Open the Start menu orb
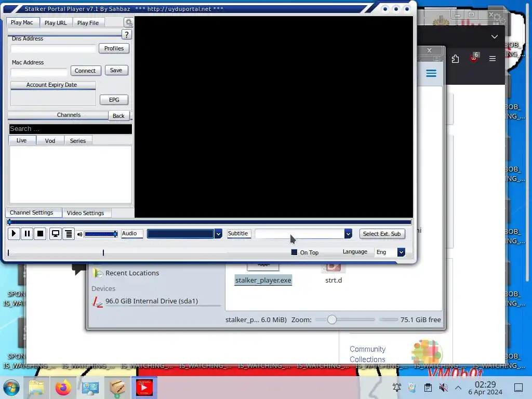Viewport: 532px width, 399px height. coord(11,388)
